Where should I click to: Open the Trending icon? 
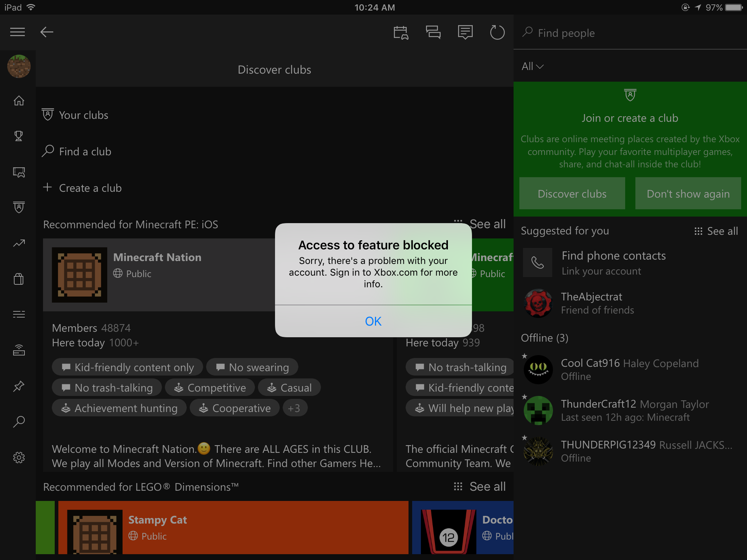point(19,243)
